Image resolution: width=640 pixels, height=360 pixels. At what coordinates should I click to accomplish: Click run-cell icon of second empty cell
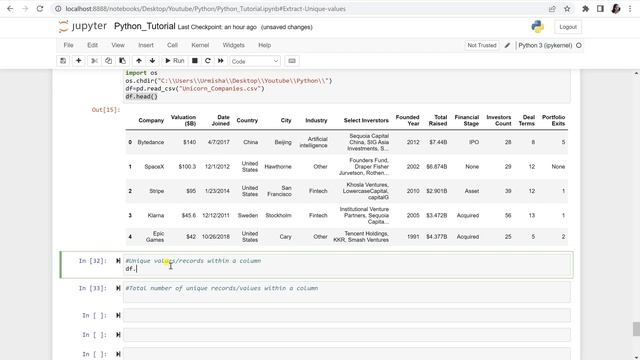click(x=118, y=335)
